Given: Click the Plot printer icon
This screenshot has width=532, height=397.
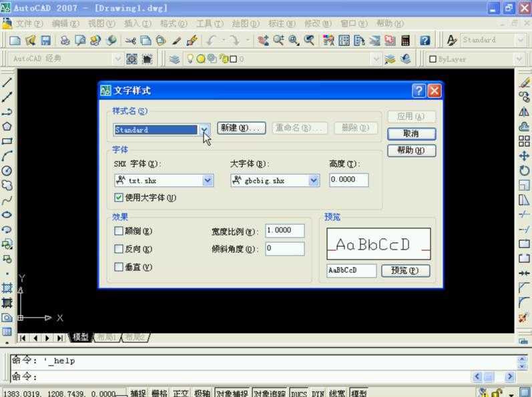Looking at the screenshot, I should point(65,40).
